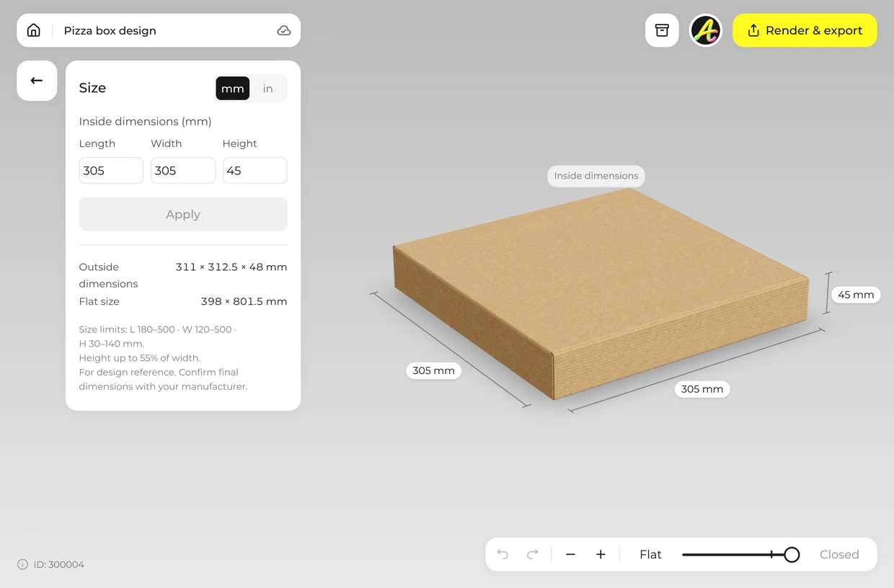This screenshot has height=588, width=894.
Task: Switch units to mm
Action: 232,89
